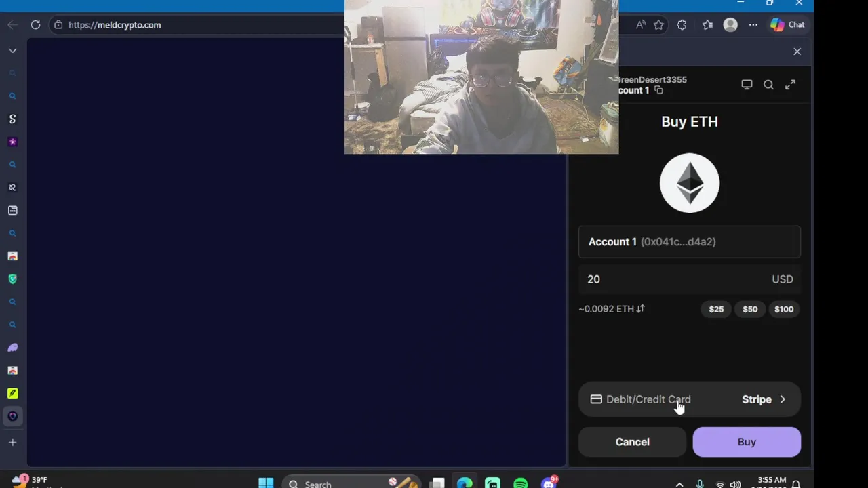
Task: Switch to the purple ghost icon tab
Action: [12, 348]
